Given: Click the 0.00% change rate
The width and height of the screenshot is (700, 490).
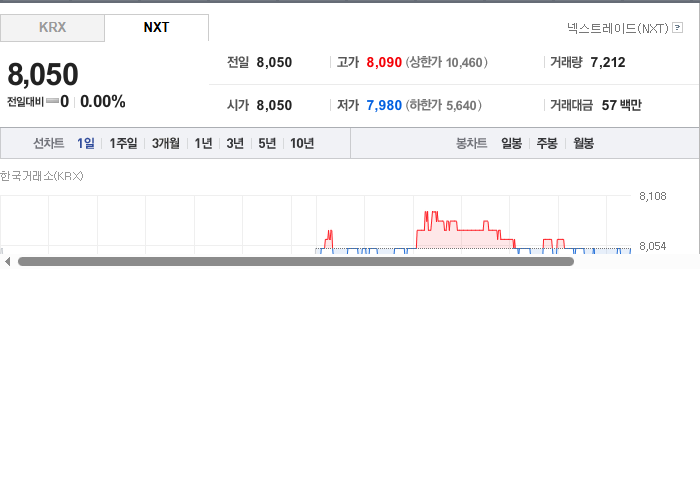Looking at the screenshot, I should point(103,102).
